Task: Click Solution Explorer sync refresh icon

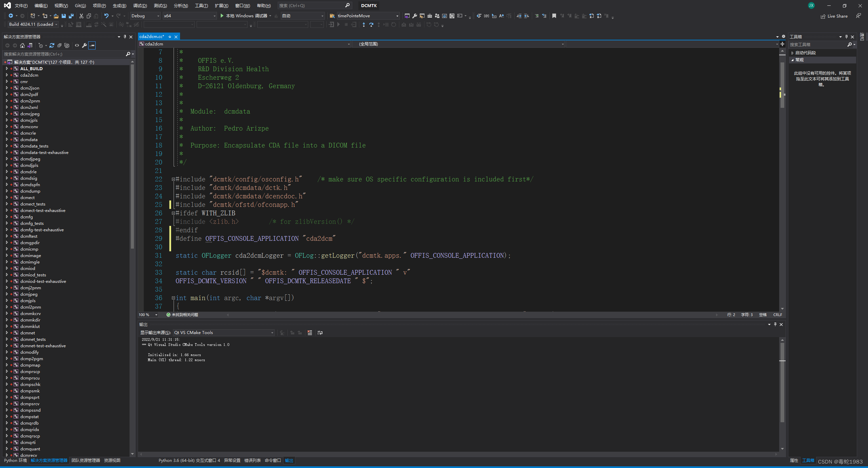Action: click(x=52, y=45)
